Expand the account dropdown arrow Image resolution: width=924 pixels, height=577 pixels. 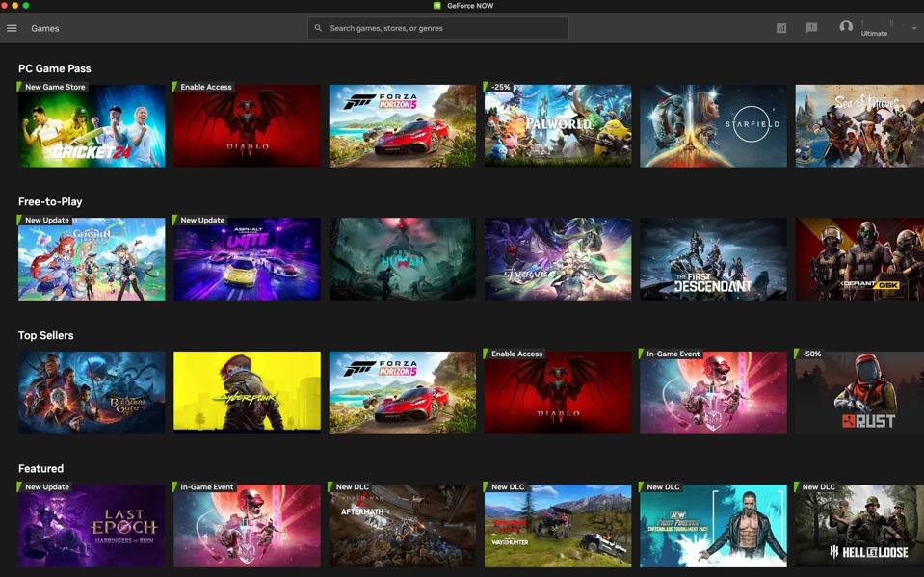coord(913,29)
